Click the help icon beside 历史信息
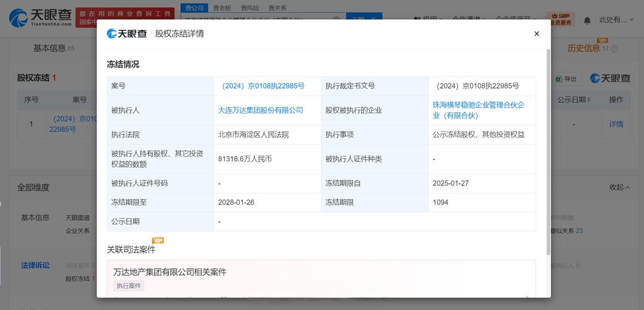This screenshot has width=644, height=310. click(614, 48)
